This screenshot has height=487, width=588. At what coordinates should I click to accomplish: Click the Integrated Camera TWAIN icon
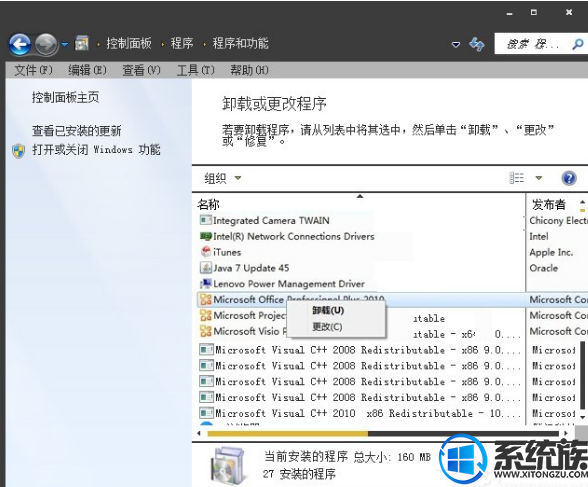[206, 220]
